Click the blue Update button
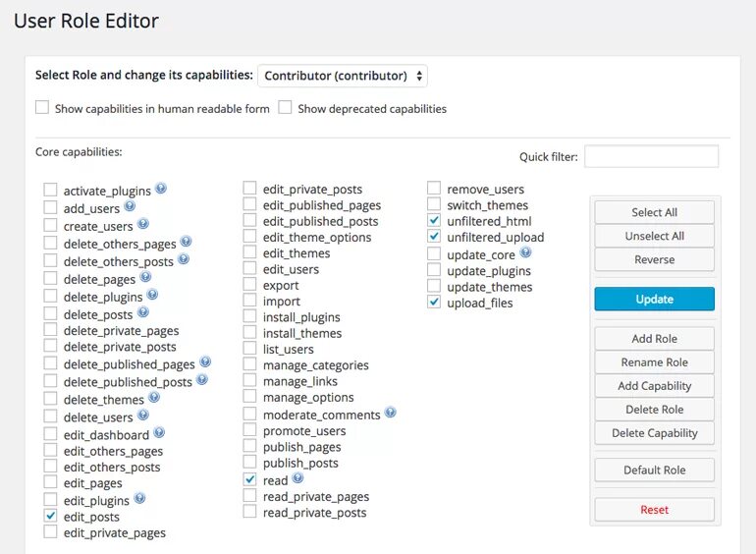The width and height of the screenshot is (756, 554). coord(654,299)
